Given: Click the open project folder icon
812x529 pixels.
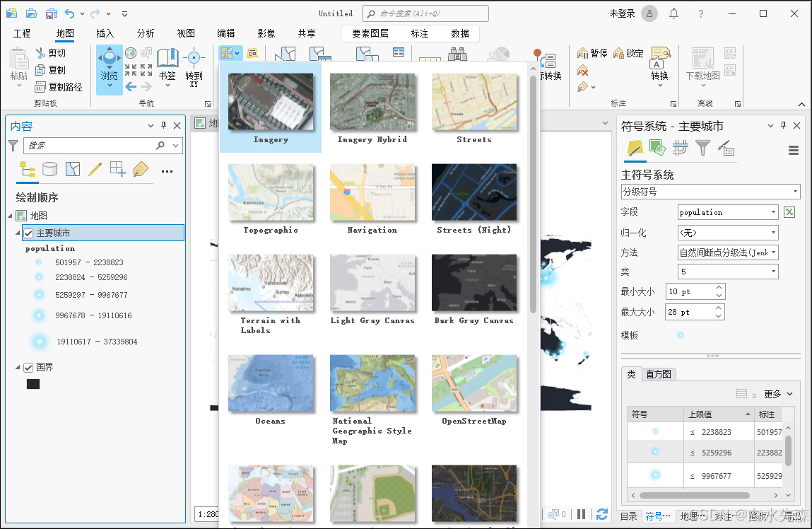Looking at the screenshot, I should pos(32,13).
